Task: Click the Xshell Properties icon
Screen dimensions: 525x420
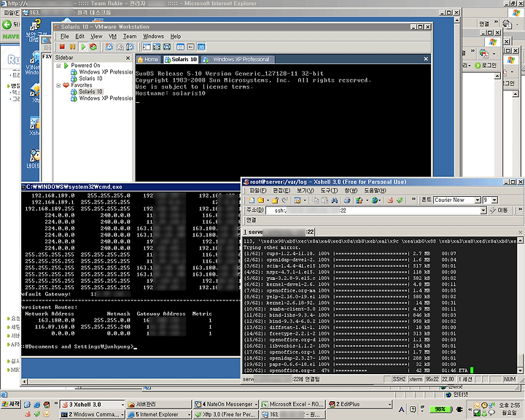Action: [297, 201]
